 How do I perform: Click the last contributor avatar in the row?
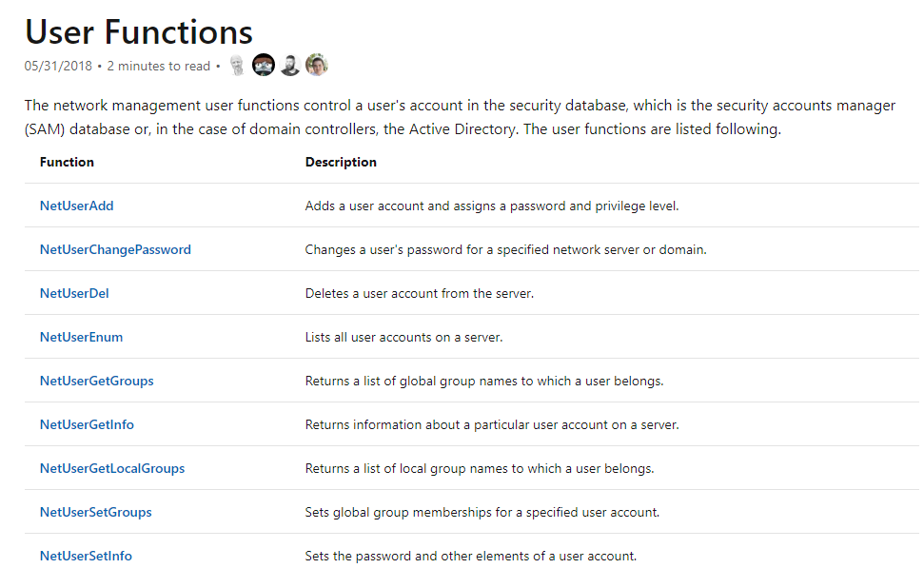317,66
